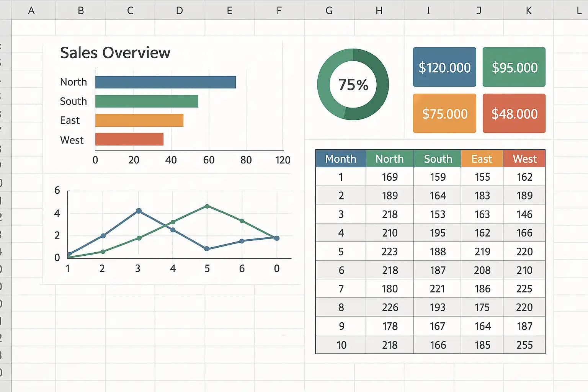
Task: Click the Sales Overview chart title
Action: (x=115, y=53)
